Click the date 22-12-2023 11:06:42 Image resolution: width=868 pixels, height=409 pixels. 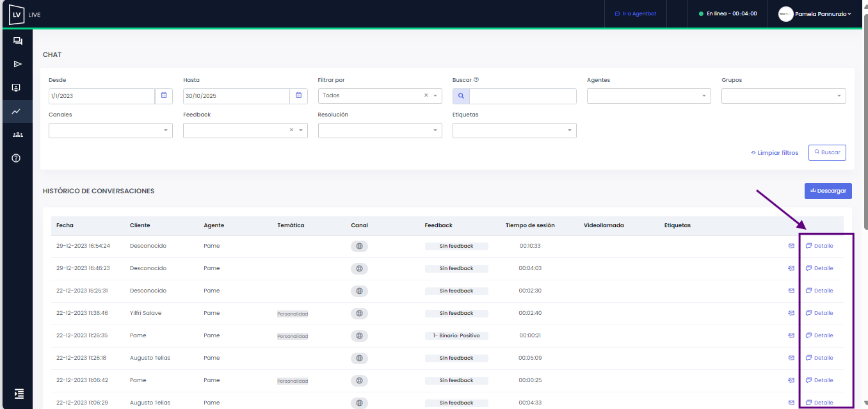[x=82, y=380]
